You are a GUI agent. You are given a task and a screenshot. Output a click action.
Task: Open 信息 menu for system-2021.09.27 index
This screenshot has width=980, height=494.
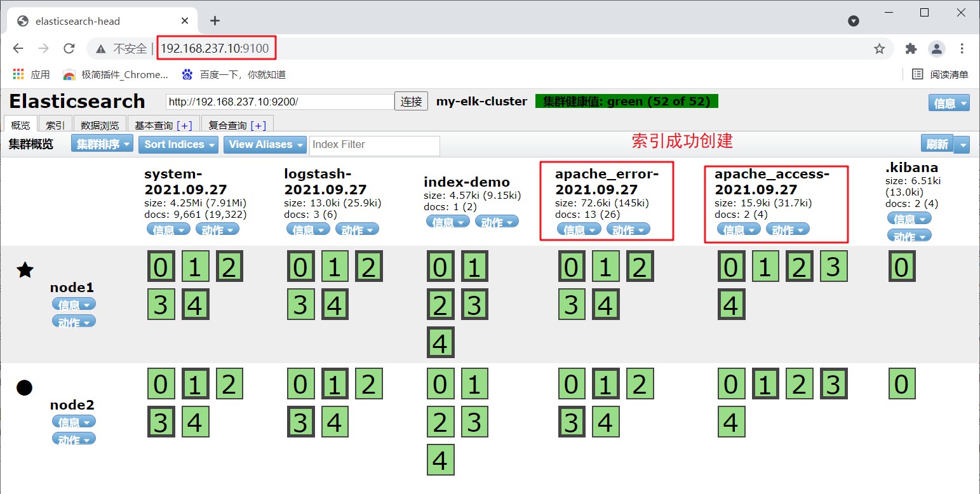click(168, 229)
